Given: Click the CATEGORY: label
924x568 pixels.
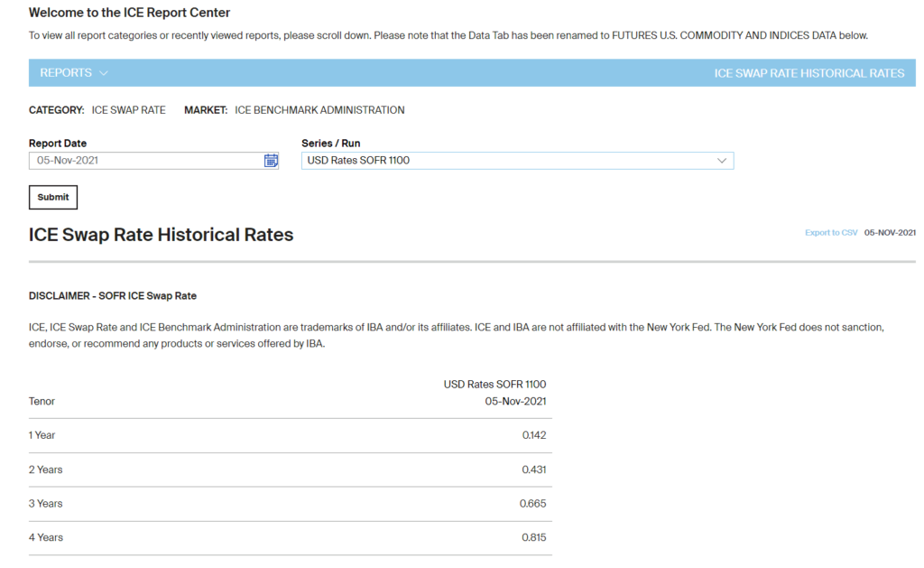Looking at the screenshot, I should tap(57, 109).
